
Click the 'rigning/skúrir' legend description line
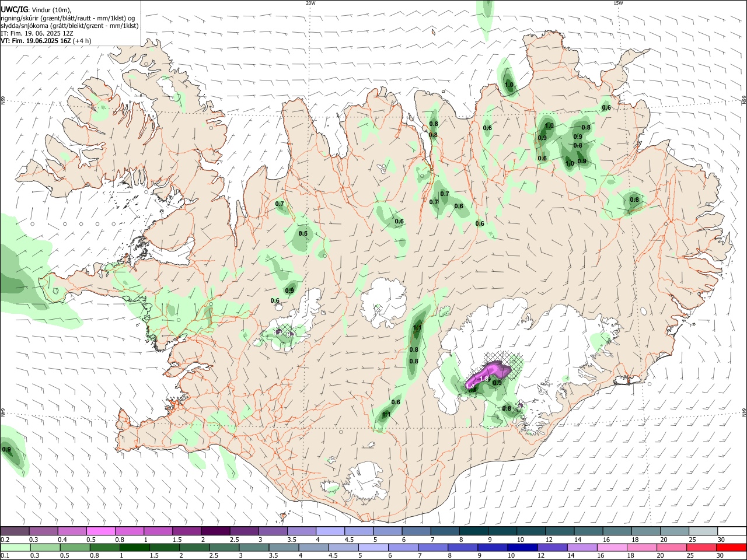[x=68, y=17]
